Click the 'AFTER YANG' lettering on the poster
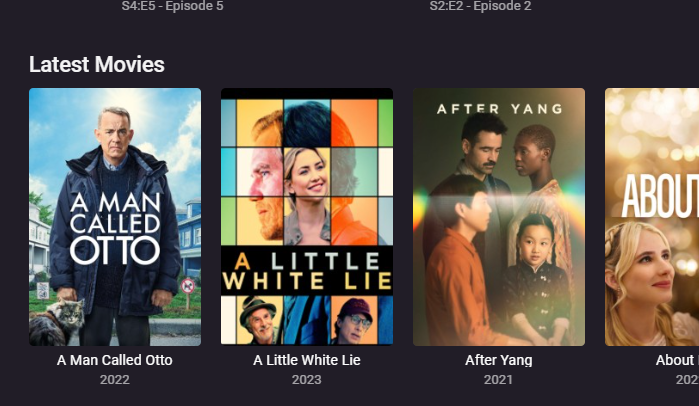699x406 pixels. point(499,109)
